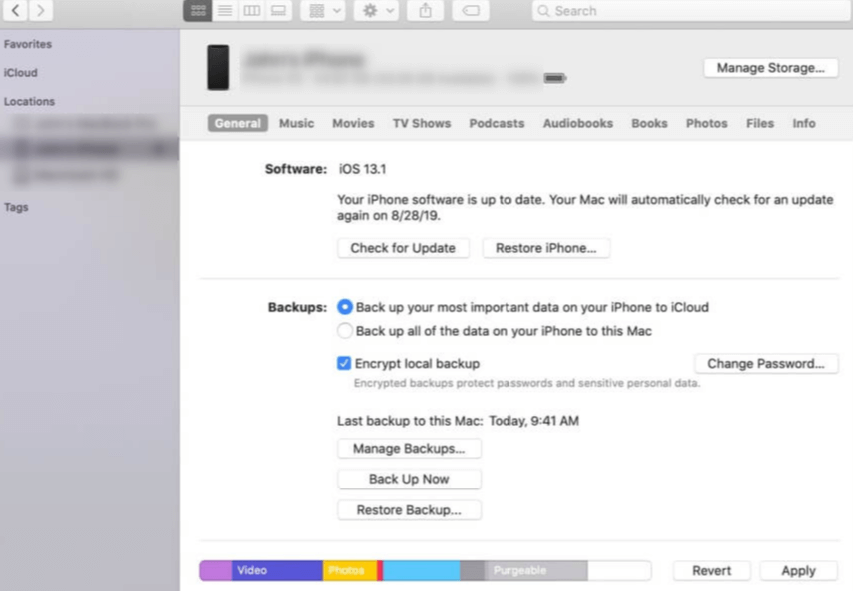The image size is (853, 591).
Task: Click the 'Encrypted backups protect passwords' note
Action: [x=527, y=383]
